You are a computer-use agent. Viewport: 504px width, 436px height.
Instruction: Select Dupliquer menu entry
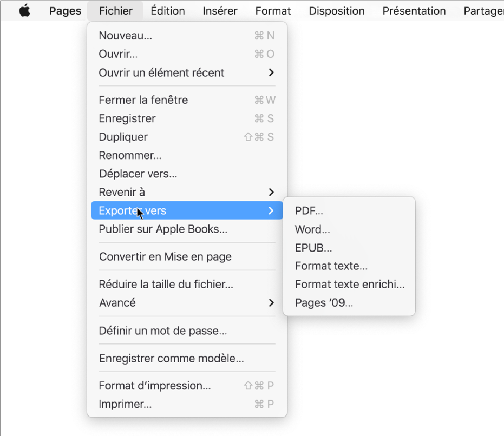click(187, 137)
